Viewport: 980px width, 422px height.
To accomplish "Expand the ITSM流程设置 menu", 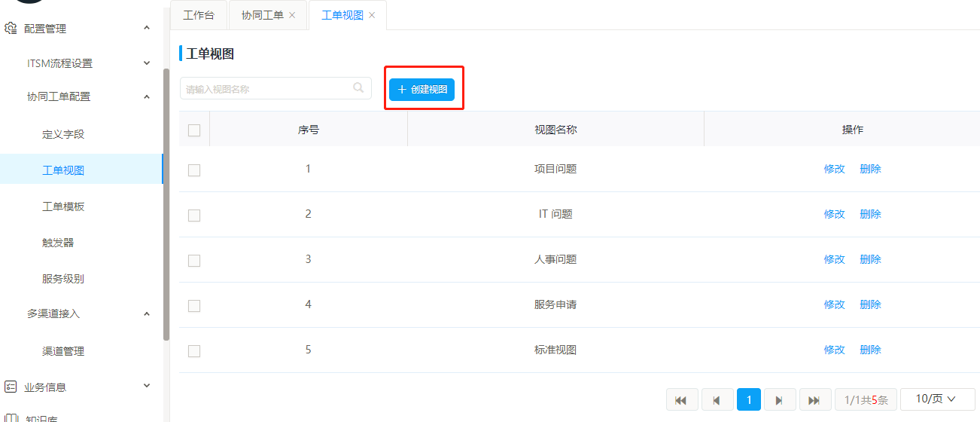I will pos(147,63).
